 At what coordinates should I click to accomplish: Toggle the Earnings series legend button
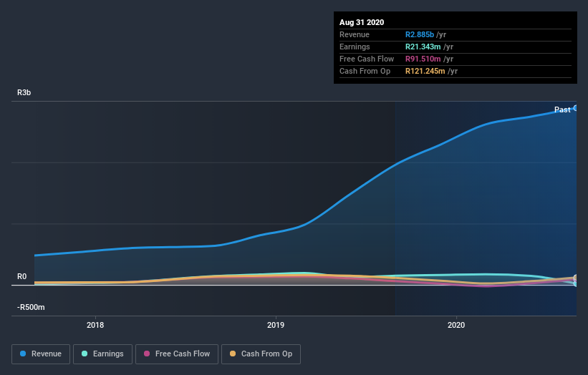click(102, 354)
